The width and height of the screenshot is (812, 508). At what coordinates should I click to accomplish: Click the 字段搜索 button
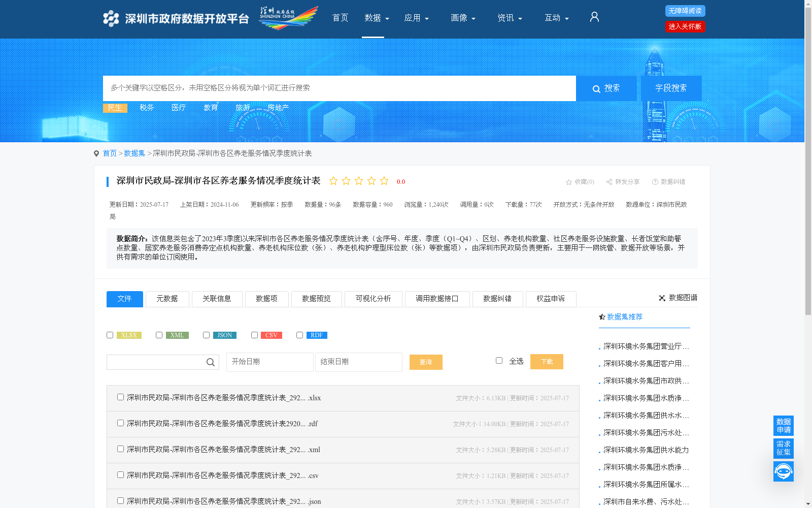(x=671, y=88)
